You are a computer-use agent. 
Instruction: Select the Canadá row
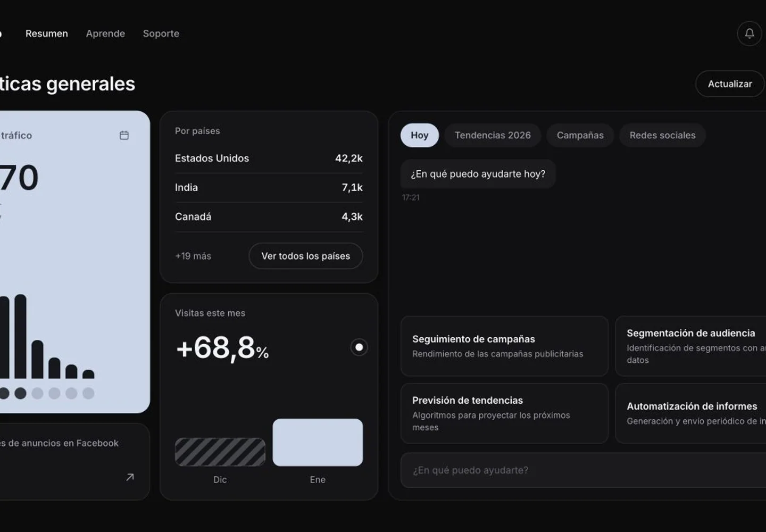(x=269, y=217)
